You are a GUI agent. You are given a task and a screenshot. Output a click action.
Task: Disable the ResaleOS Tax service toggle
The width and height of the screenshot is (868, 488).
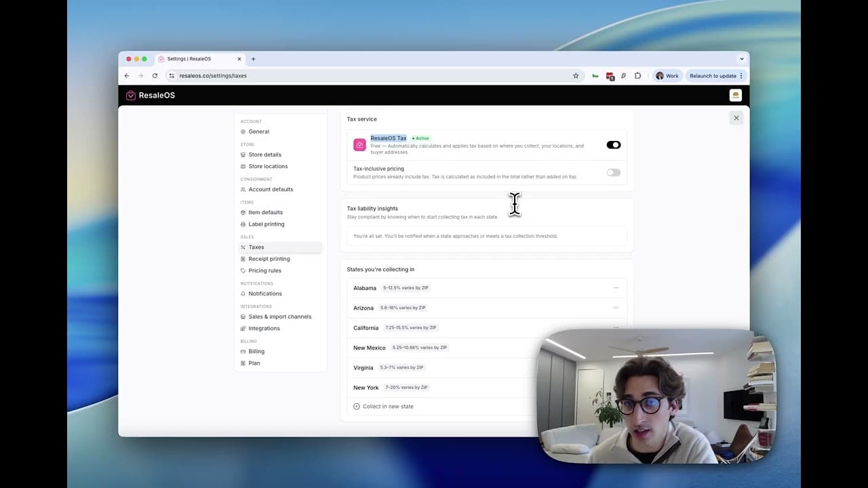[x=613, y=144]
